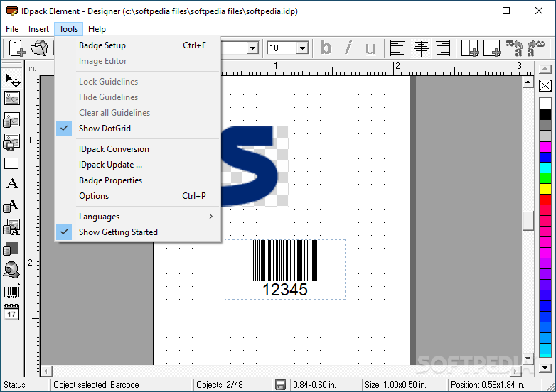The height and width of the screenshot is (392, 556).
Task: Click the Object selected: Barcode status text
Action: [x=96, y=385]
